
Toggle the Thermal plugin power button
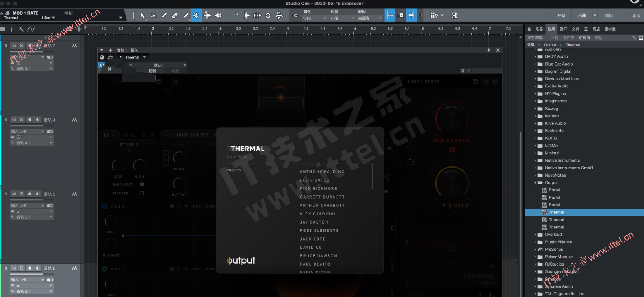102,65
